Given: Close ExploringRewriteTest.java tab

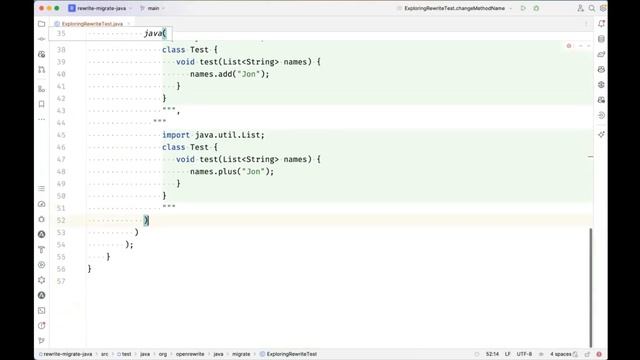Looking at the screenshot, I should (x=129, y=24).
